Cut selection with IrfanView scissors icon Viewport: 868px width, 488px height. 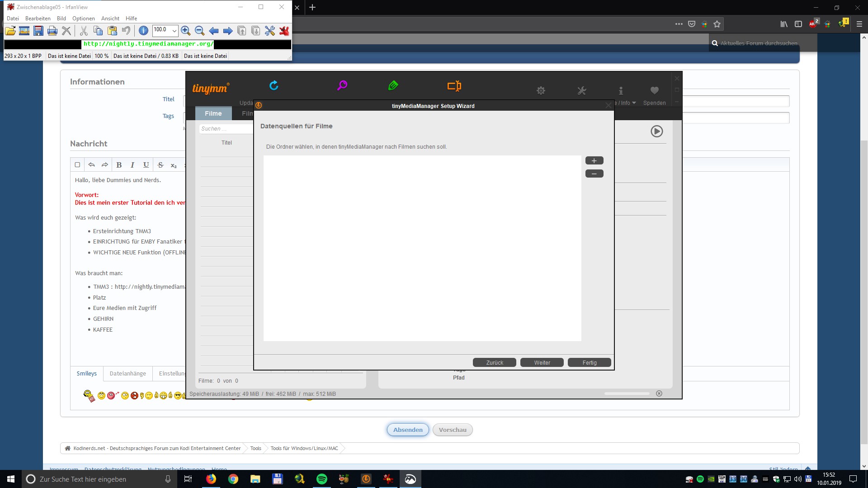84,31
